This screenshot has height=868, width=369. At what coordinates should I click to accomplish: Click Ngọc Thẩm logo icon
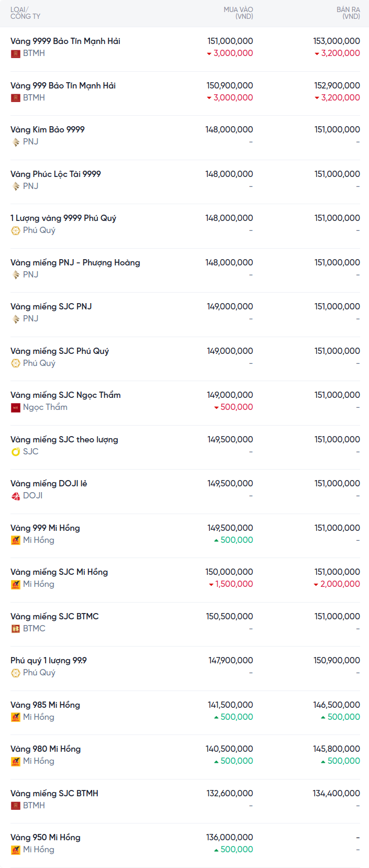tap(16, 407)
